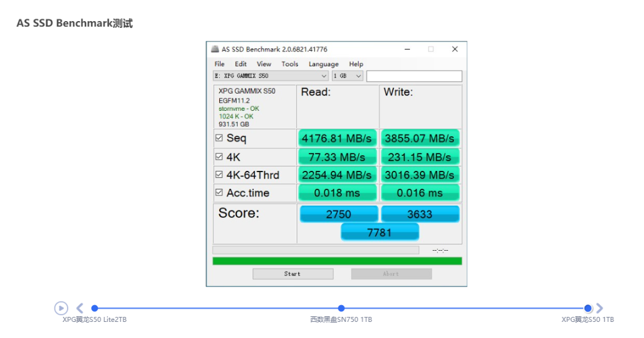Click the Score: label
This screenshot has height=338, width=644.
(238, 213)
